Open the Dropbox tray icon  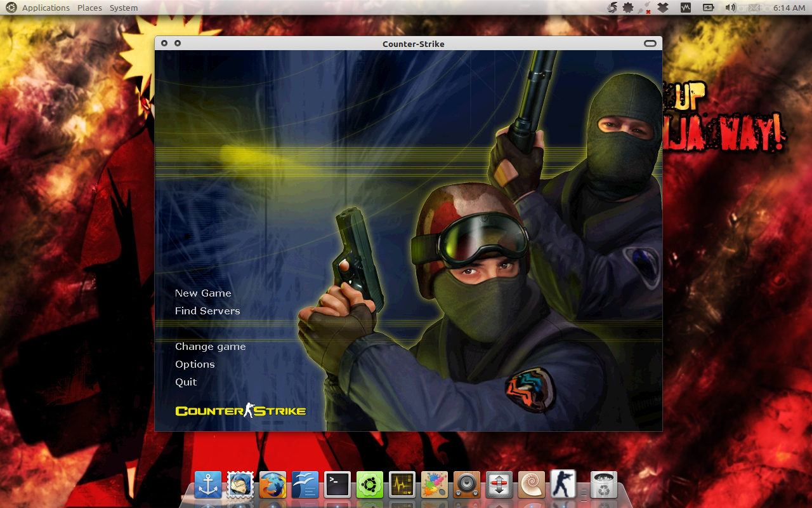coord(663,8)
